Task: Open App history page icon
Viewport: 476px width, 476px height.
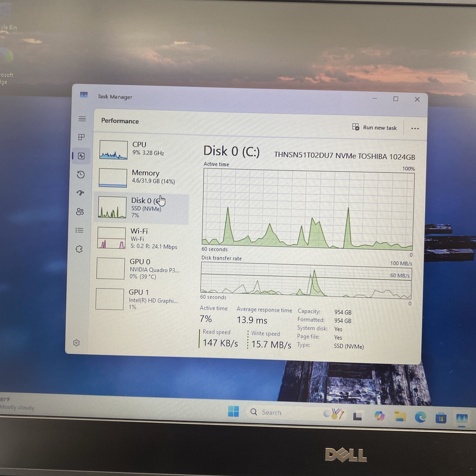Action: click(81, 174)
